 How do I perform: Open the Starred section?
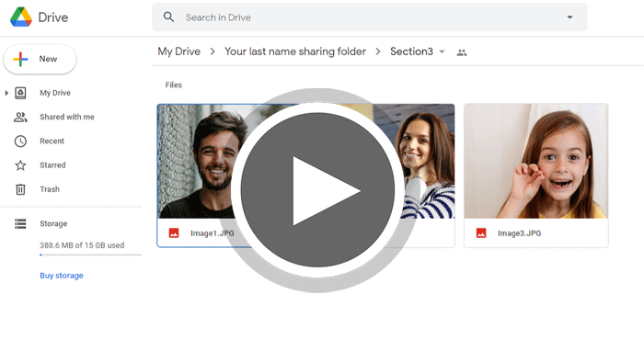pyautogui.click(x=52, y=165)
